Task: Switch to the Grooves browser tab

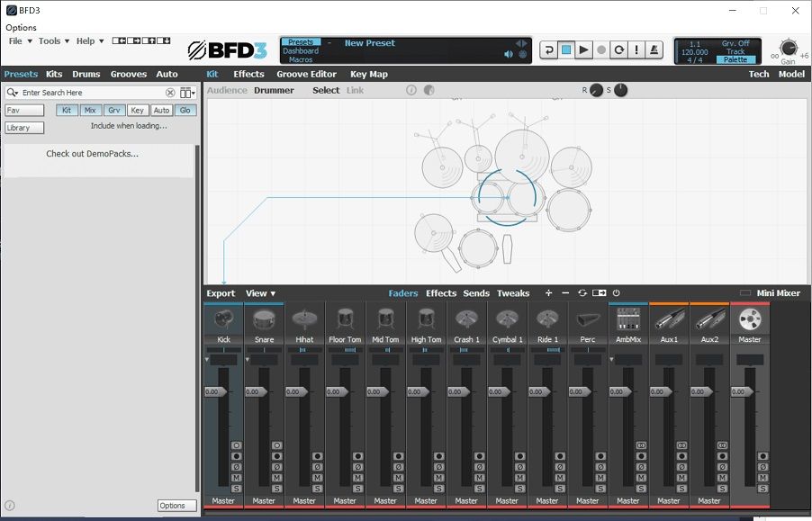Action: click(129, 74)
